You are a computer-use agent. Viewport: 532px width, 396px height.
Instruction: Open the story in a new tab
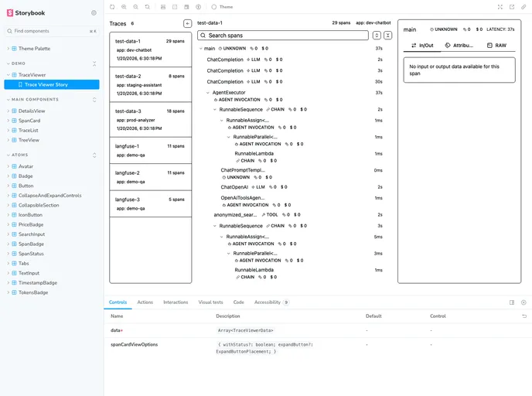512,7
